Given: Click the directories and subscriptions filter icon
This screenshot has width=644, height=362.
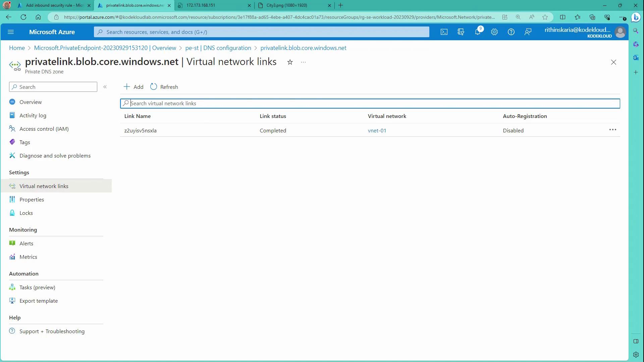Looking at the screenshot, I should pyautogui.click(x=461, y=32).
